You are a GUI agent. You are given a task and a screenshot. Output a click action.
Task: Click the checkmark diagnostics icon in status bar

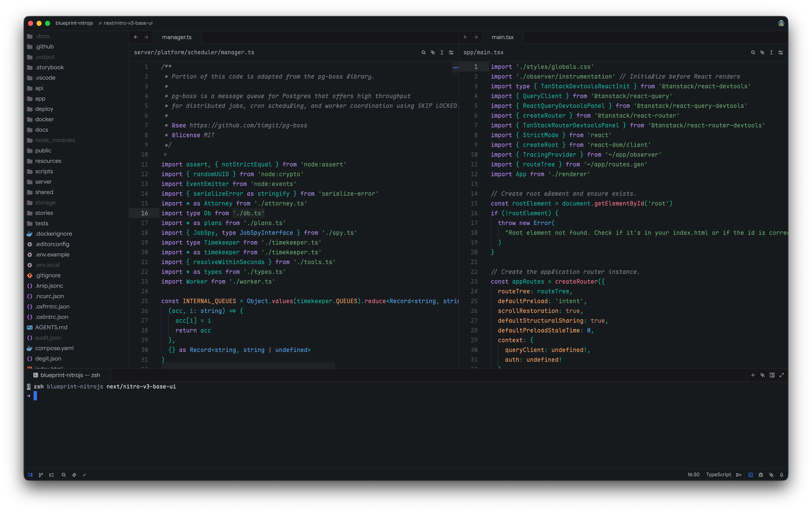(84, 475)
